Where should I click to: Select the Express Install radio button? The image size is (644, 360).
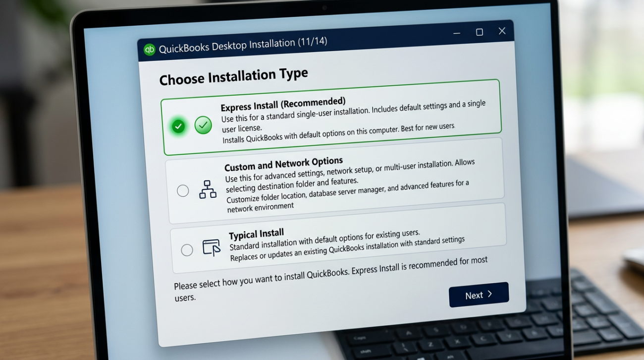tap(178, 126)
